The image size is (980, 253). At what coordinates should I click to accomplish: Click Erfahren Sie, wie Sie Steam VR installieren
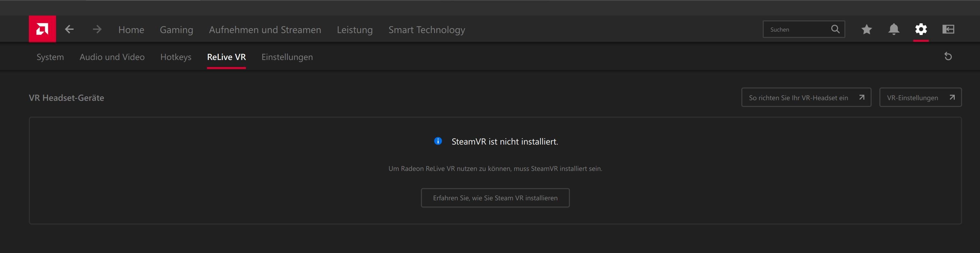(x=495, y=198)
